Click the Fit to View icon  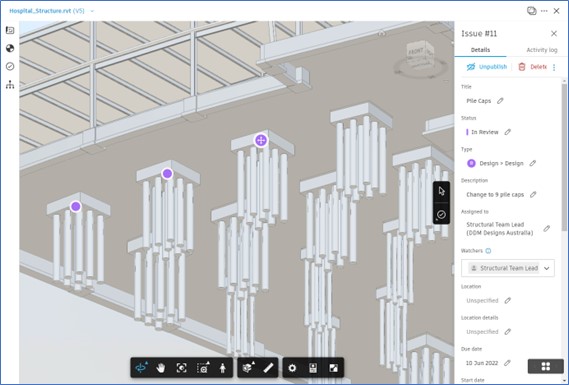click(x=181, y=368)
